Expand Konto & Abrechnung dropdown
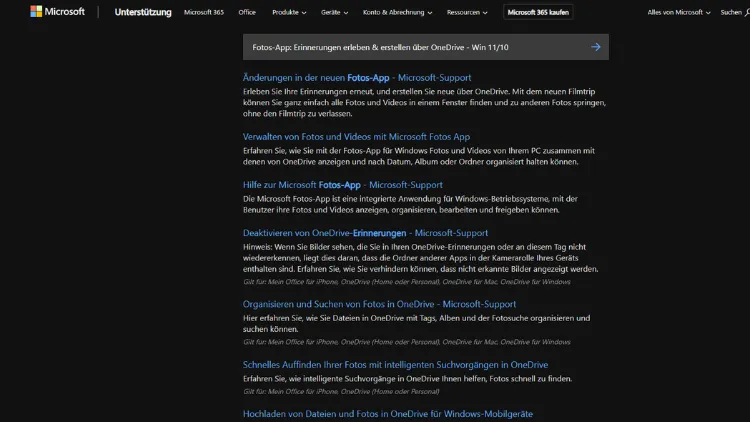This screenshot has height=422, width=750. pyautogui.click(x=397, y=12)
